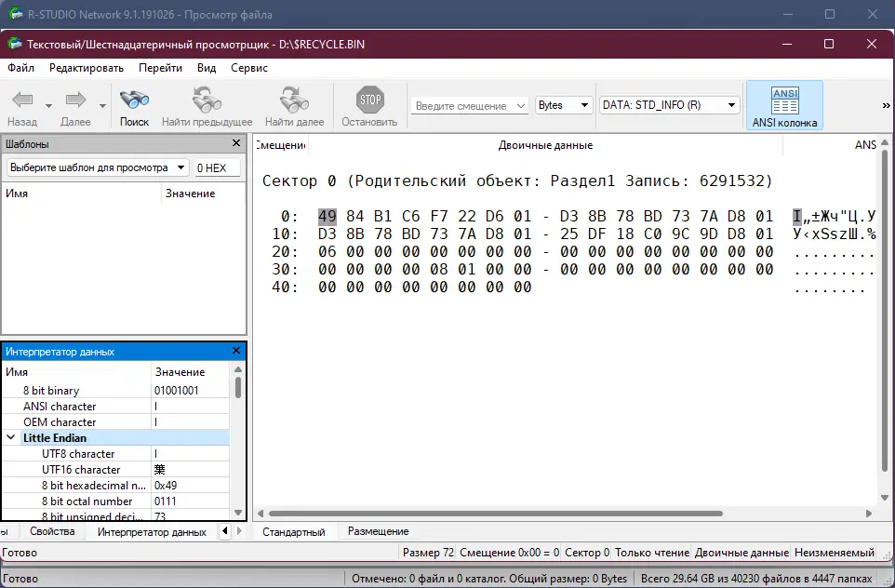The image size is (895, 588).
Task: Click the left tab scroll arrow
Action: coord(225,531)
